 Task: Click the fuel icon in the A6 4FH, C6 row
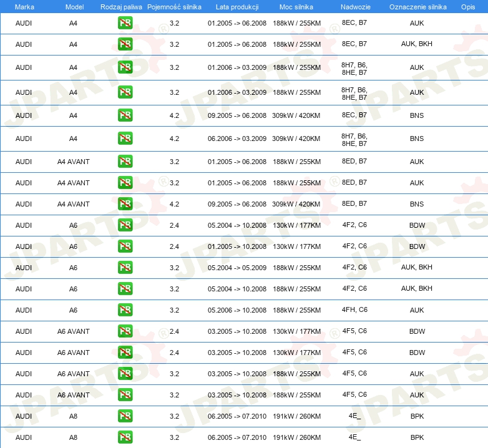coord(125,310)
